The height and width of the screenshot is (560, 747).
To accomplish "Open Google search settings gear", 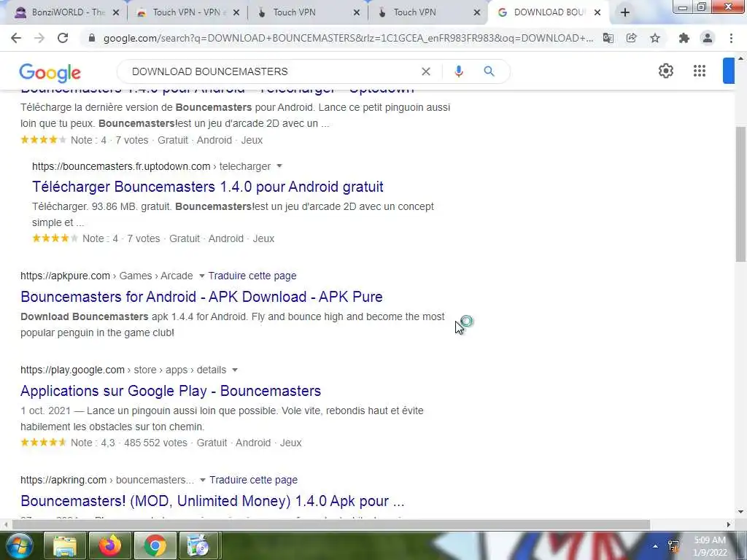I will 665,71.
